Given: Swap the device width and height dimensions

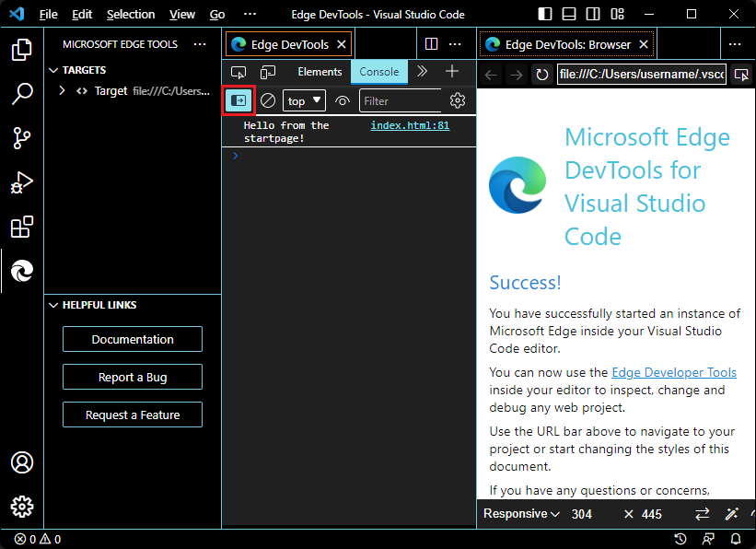Looking at the screenshot, I should (x=702, y=514).
